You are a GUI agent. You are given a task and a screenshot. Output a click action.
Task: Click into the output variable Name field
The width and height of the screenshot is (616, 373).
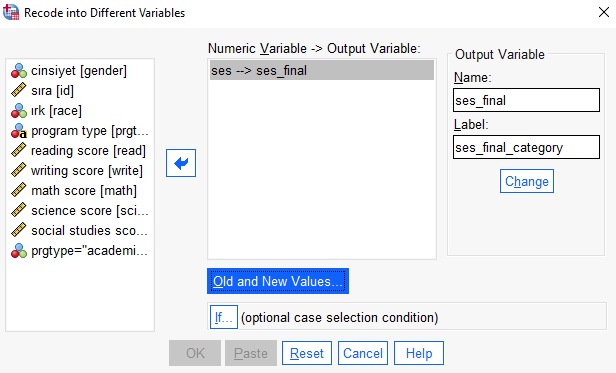tap(526, 100)
